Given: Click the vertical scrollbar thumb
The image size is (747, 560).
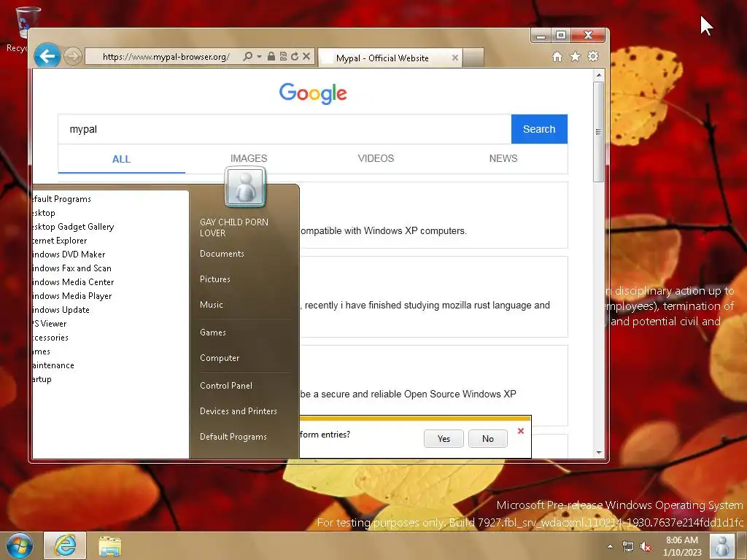Looking at the screenshot, I should [599, 132].
